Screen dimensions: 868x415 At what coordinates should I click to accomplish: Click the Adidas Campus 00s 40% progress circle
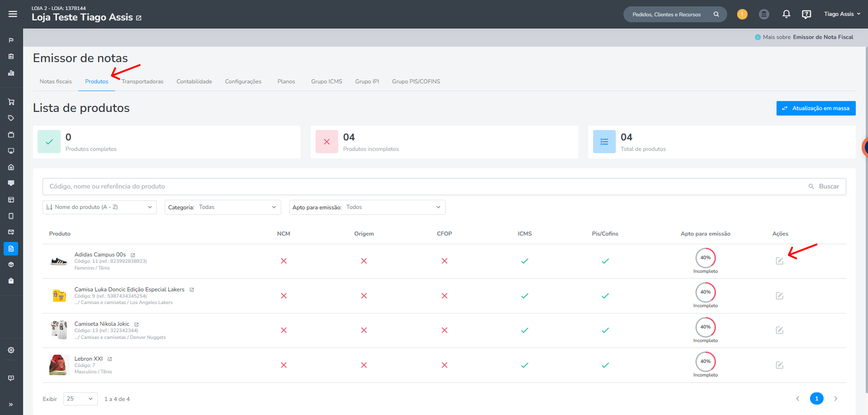[705, 258]
